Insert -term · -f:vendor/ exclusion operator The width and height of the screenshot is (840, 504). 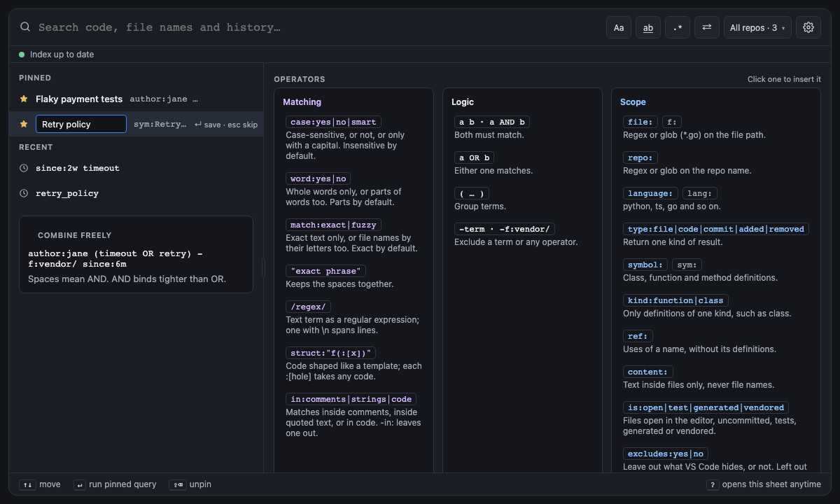(505, 229)
